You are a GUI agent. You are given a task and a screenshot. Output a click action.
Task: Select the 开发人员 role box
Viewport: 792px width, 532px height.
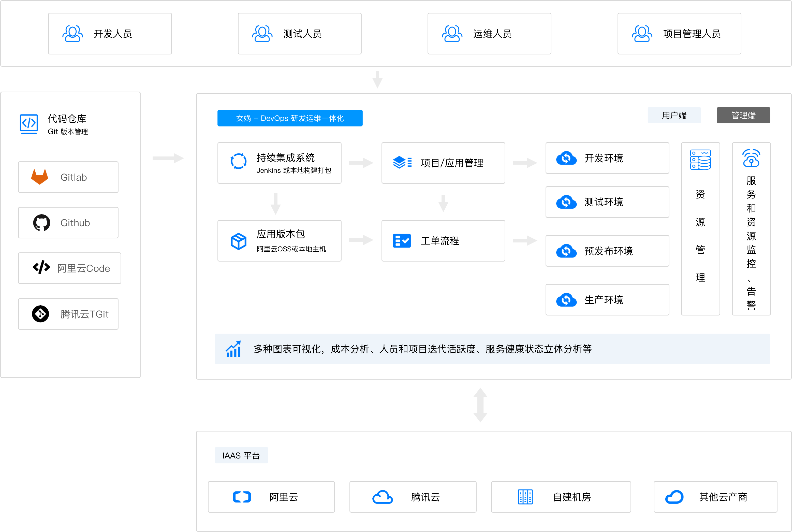click(110, 34)
